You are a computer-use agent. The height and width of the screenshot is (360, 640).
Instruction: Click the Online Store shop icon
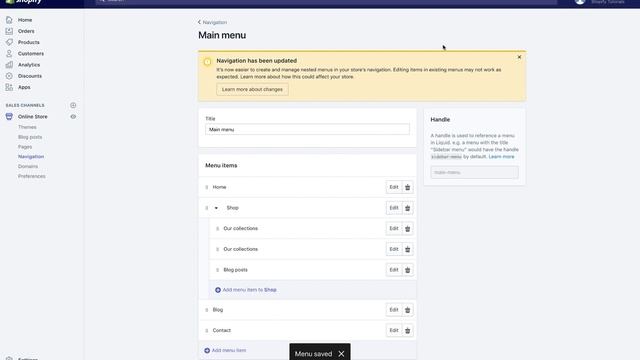[9, 116]
